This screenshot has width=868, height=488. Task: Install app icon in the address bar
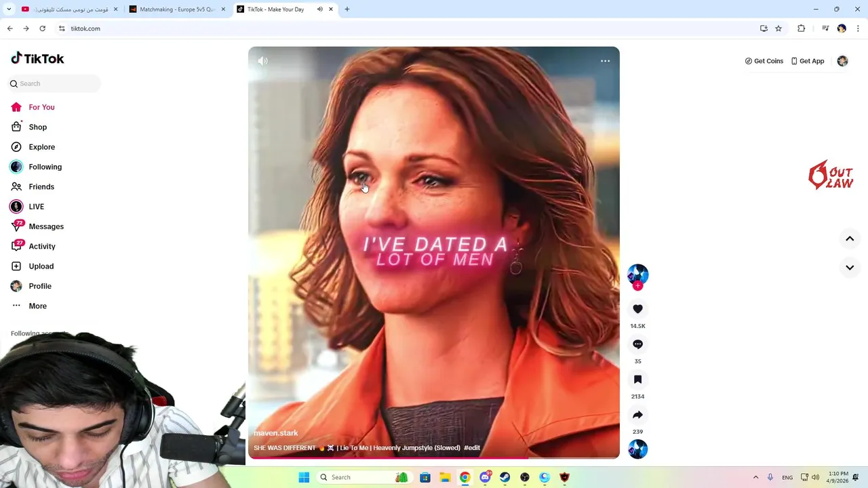tap(764, 28)
